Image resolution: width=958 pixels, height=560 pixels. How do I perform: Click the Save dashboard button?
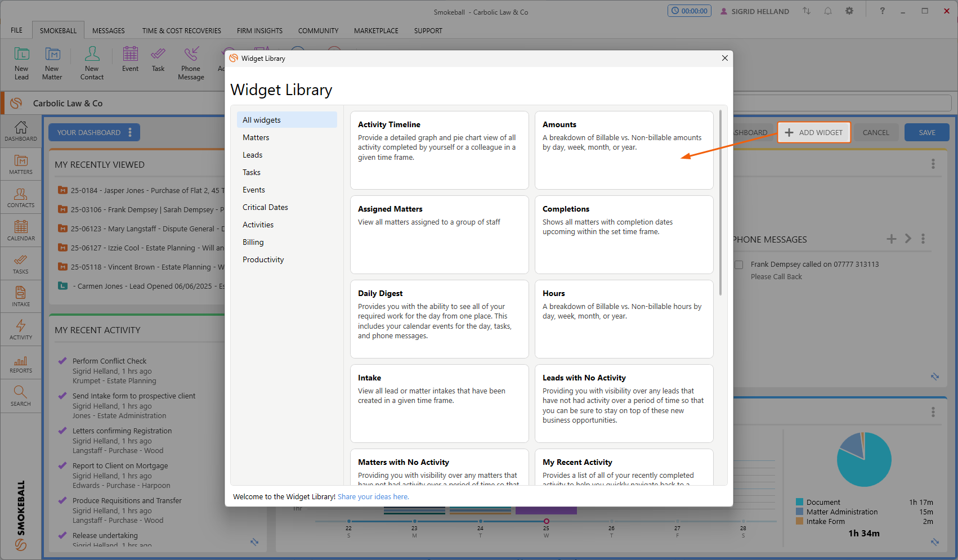927,132
